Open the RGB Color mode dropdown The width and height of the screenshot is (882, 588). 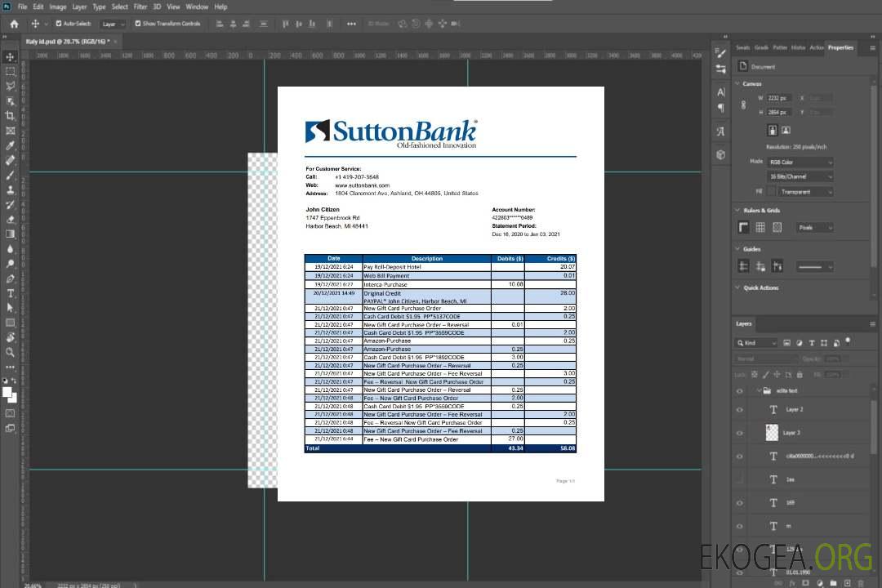pos(800,162)
